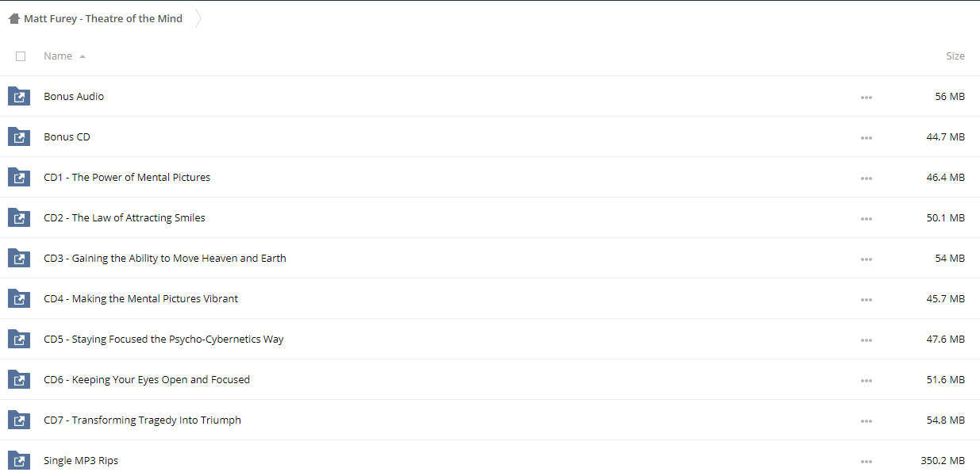Click the folder icon for CD1 - The Power of Mental Pictures
This screenshot has height=476, width=980.
coord(19,177)
